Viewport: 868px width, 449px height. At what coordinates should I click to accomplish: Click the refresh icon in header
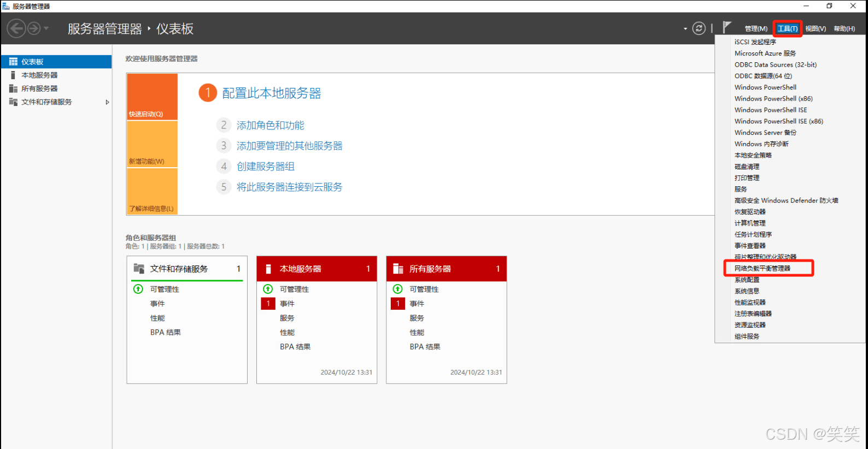699,28
